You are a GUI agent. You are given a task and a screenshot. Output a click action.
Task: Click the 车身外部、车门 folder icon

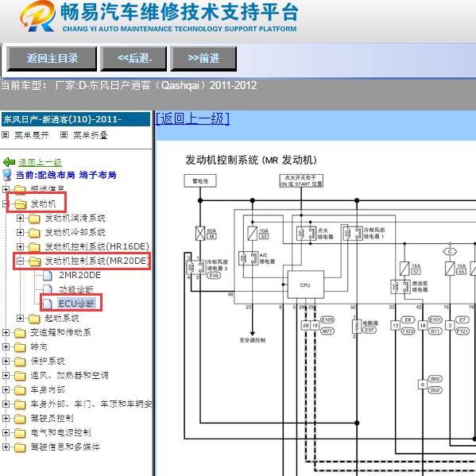[20, 404]
